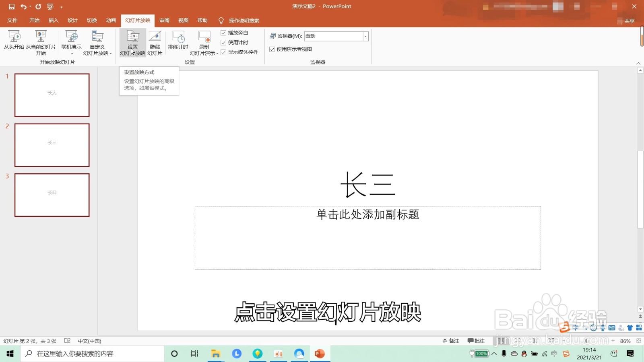644x362 pixels.
Task: Switch to Normal view icon in status bar
Action: coord(501,341)
